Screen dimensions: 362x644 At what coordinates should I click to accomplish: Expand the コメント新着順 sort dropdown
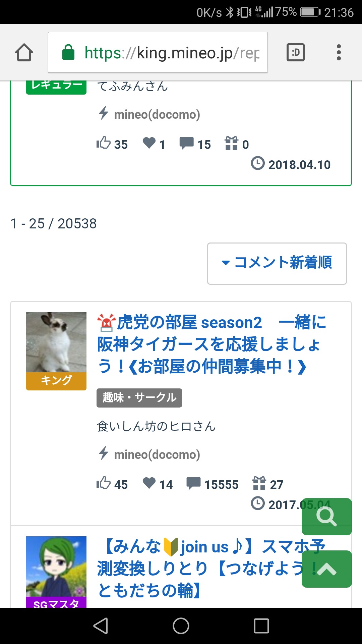click(277, 264)
